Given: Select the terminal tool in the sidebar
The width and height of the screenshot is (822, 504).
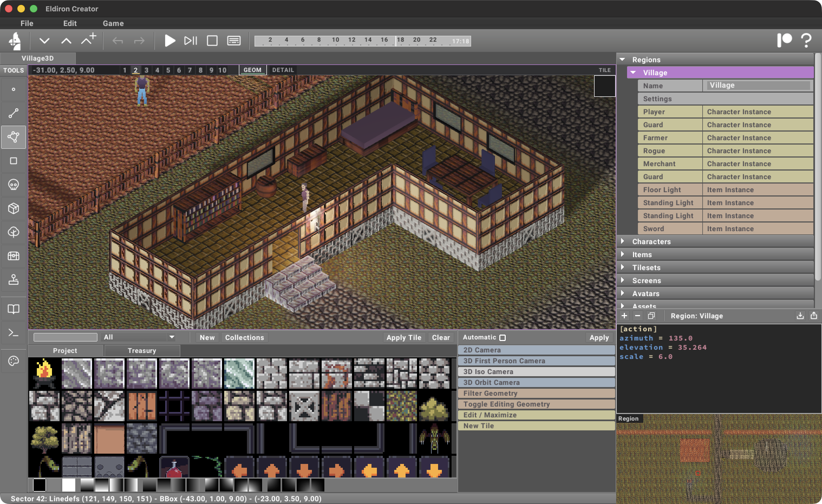Looking at the screenshot, I should 13,333.
